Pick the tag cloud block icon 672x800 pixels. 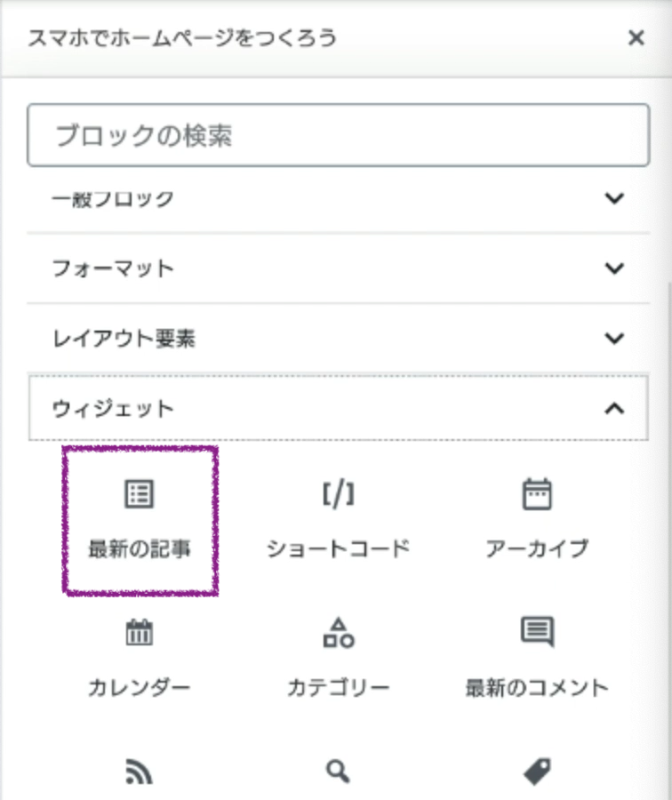click(x=537, y=772)
